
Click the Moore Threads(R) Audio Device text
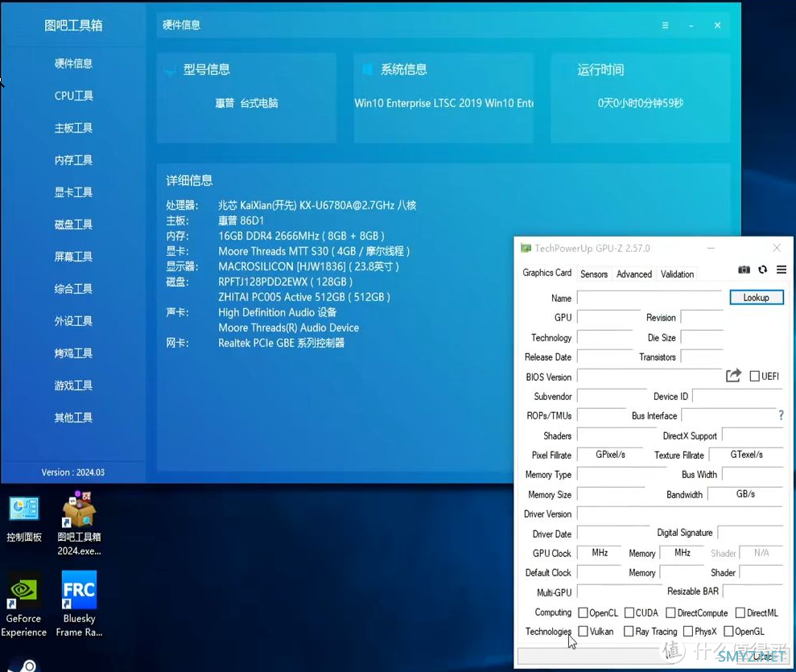(288, 328)
